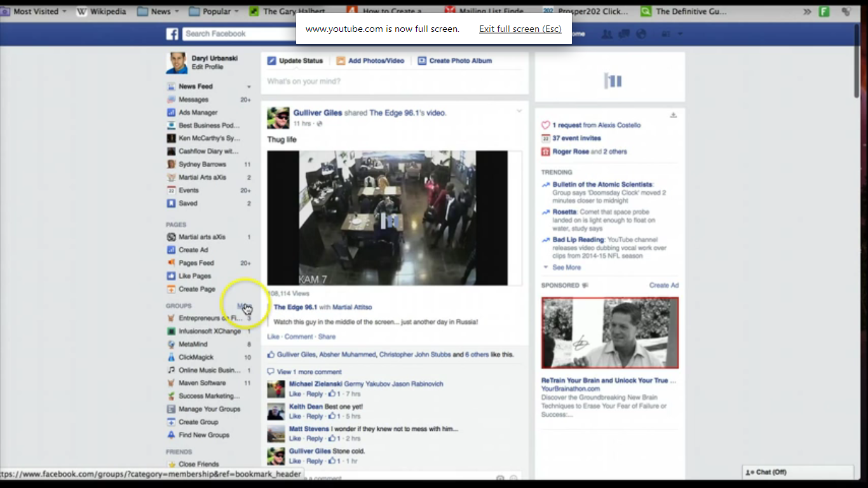Click the Create Page icon
Screen dimensions: 868x488
171,289
